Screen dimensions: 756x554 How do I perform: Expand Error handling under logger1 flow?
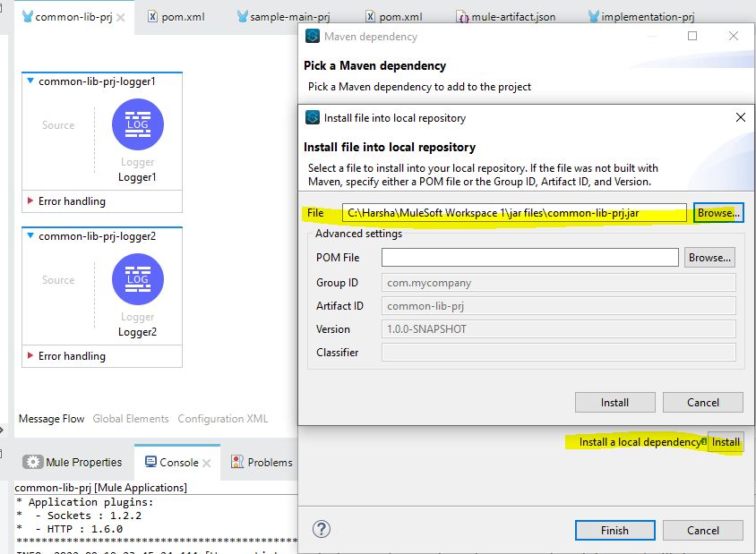click(x=30, y=200)
